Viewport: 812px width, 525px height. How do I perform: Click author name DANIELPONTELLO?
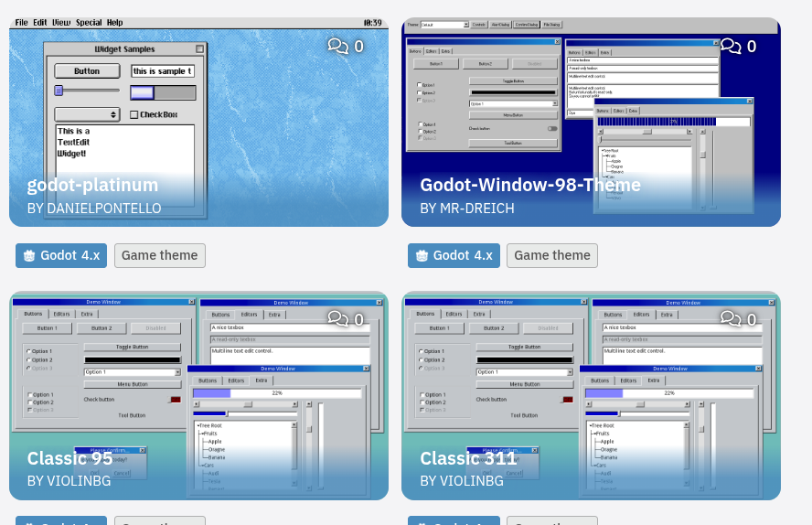(104, 209)
